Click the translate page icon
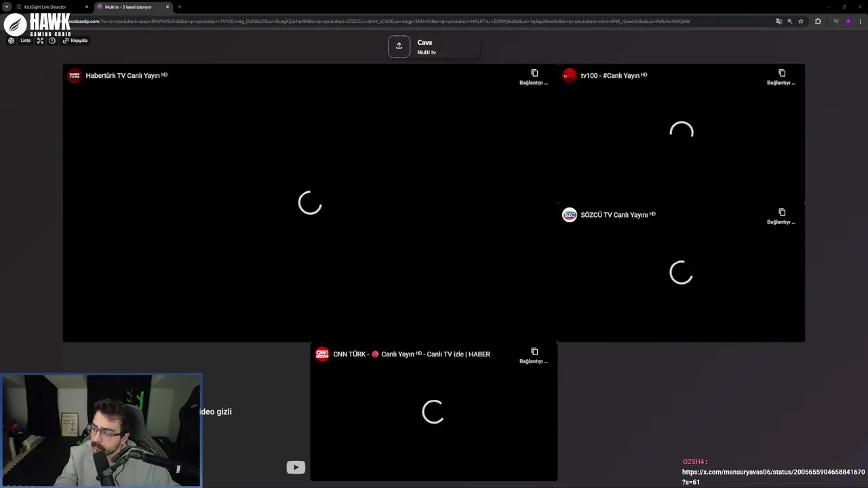This screenshot has width=868, height=488. [778, 21]
